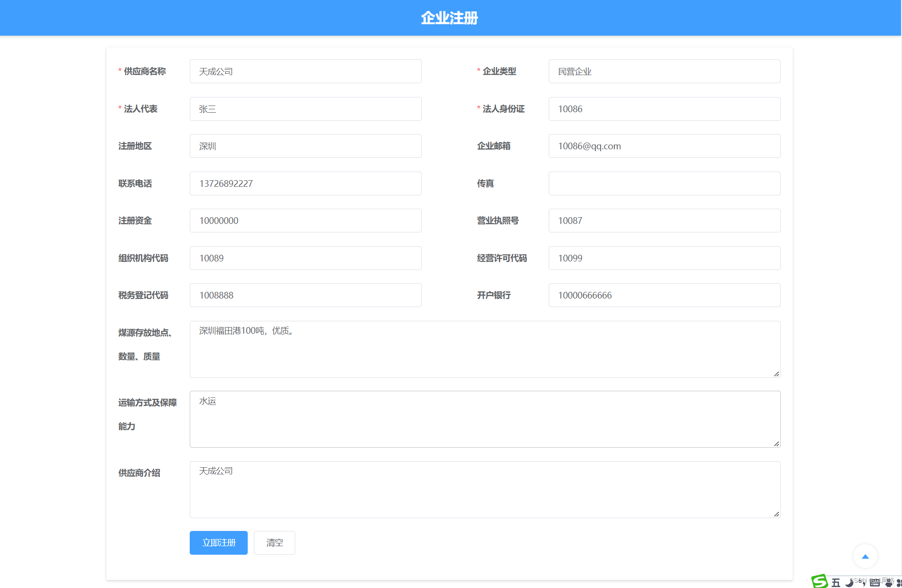Click the 开户银行 field with 10000666666
Viewport: 902px width, 588px height.
point(664,295)
